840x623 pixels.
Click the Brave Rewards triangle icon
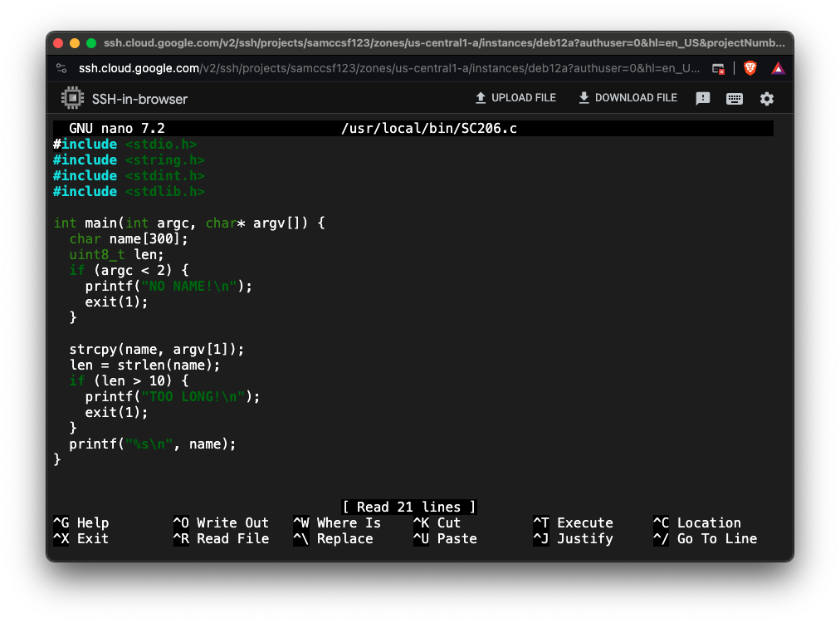tap(778, 68)
